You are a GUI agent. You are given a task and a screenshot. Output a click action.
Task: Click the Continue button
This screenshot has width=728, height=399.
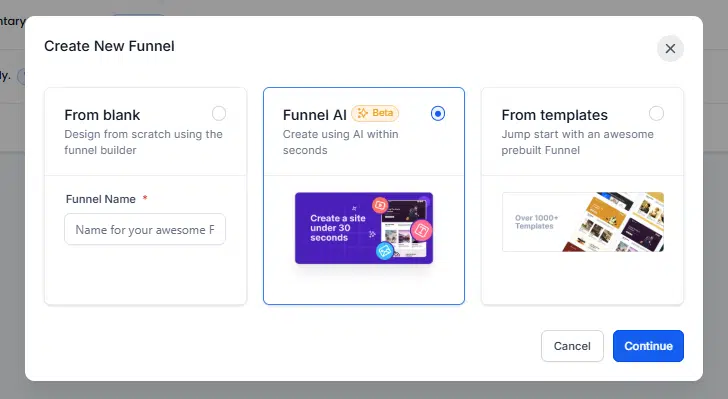648,346
